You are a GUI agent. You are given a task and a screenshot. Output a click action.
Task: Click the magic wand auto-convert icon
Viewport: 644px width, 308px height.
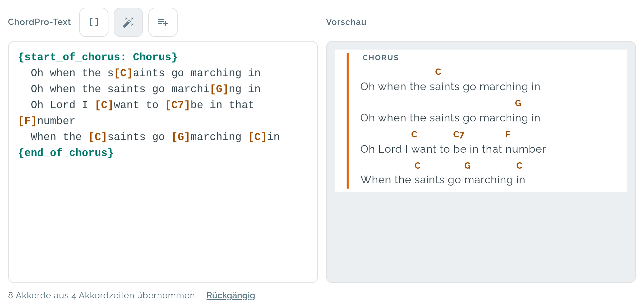128,22
